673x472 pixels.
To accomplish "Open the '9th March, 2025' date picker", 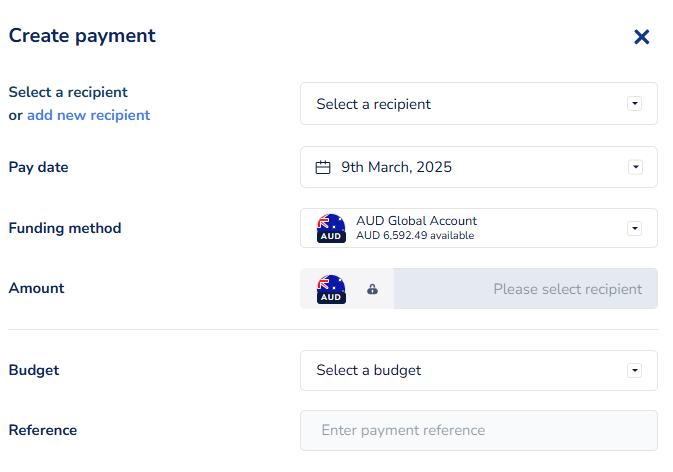I will 470,167.
